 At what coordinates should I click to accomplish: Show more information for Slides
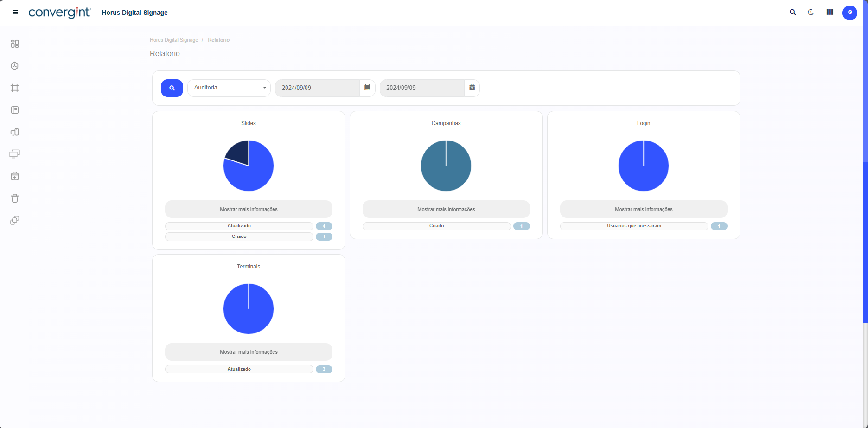249,209
